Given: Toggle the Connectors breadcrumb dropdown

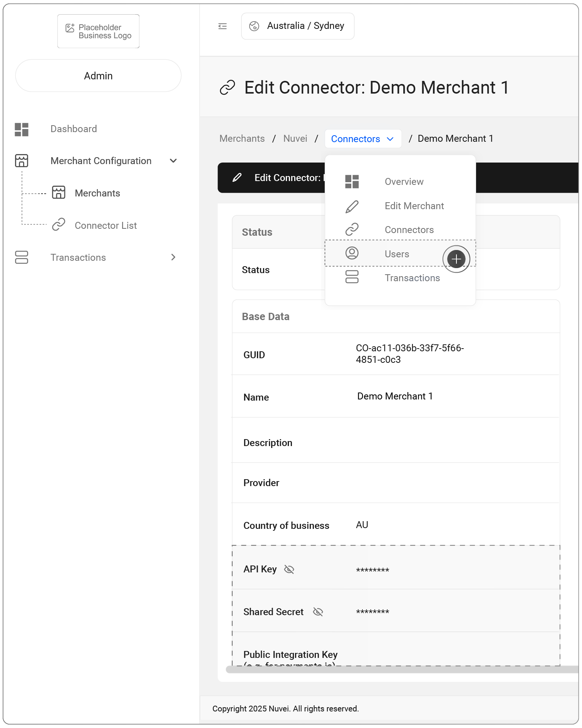Looking at the screenshot, I should pyautogui.click(x=363, y=139).
